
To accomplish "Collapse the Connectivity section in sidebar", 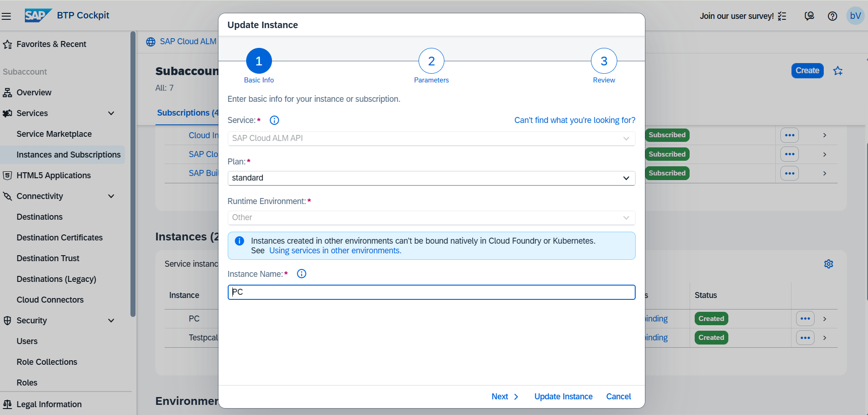I will (x=111, y=196).
